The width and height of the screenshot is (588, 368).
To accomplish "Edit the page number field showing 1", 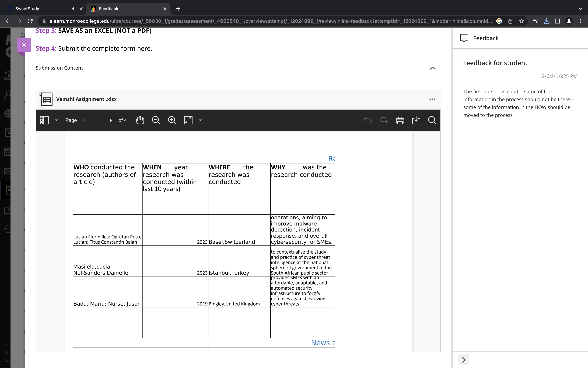I will pos(98,120).
